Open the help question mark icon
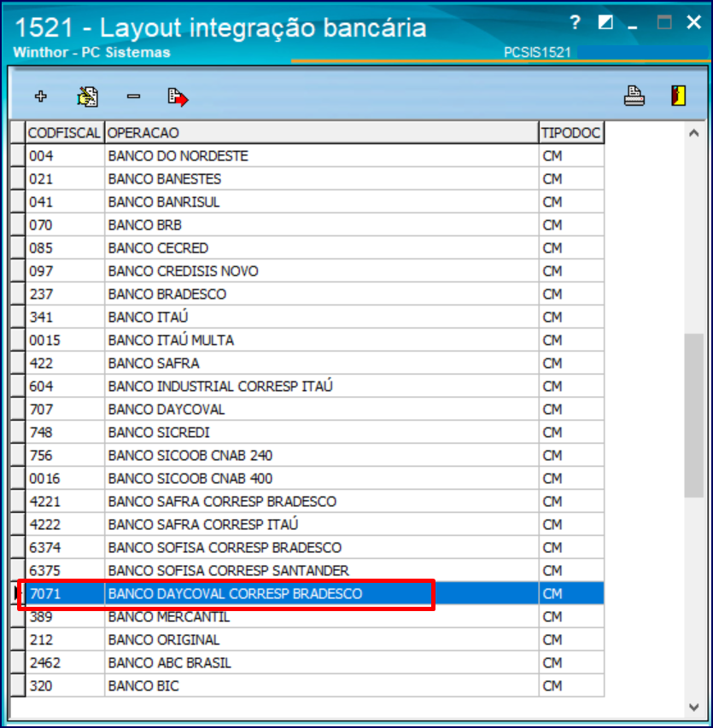713x728 pixels. click(x=575, y=22)
